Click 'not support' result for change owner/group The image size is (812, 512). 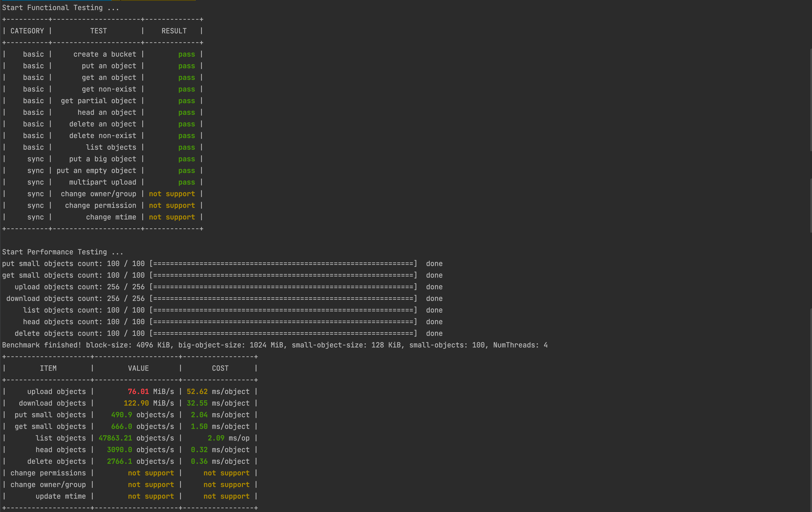click(x=172, y=194)
